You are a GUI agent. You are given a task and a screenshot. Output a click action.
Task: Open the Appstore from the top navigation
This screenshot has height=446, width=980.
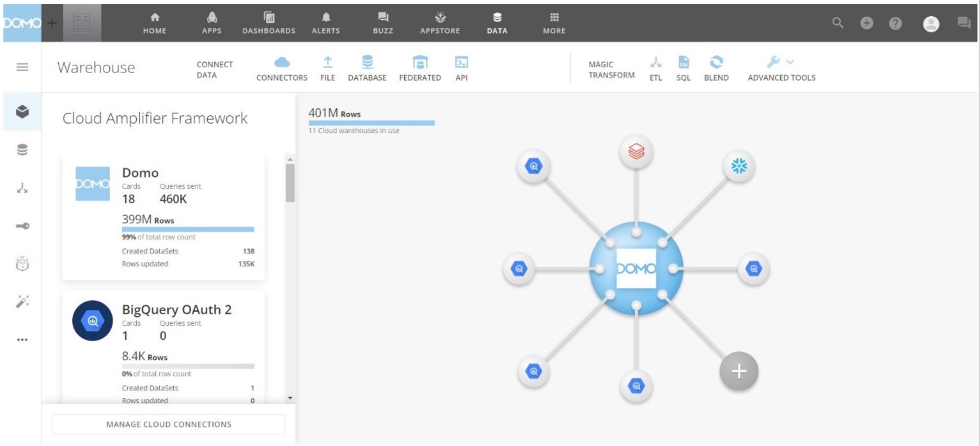440,23
